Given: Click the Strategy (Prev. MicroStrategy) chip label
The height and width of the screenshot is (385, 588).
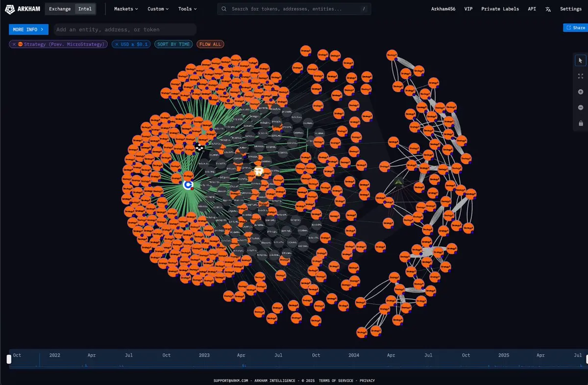Looking at the screenshot, I should click(x=65, y=44).
